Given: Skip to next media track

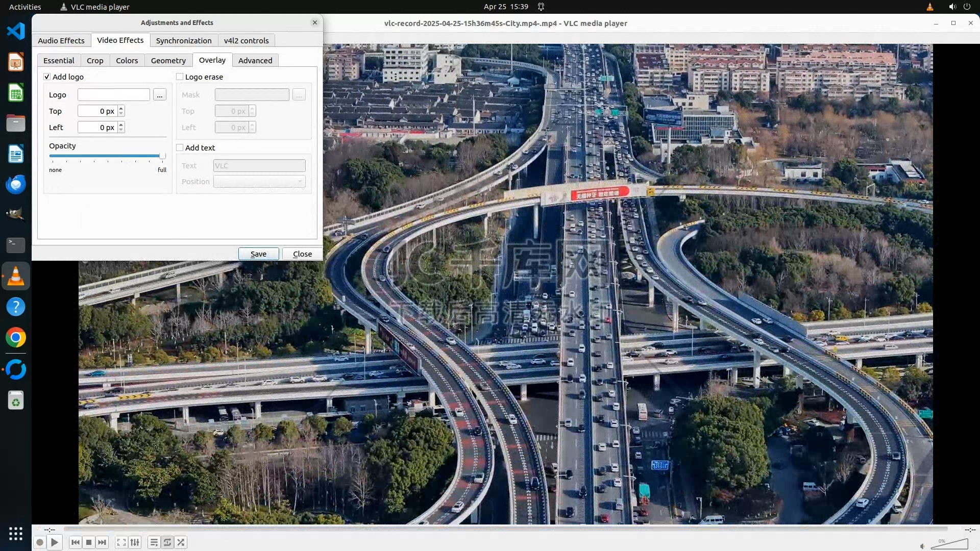Looking at the screenshot, I should 102,542.
